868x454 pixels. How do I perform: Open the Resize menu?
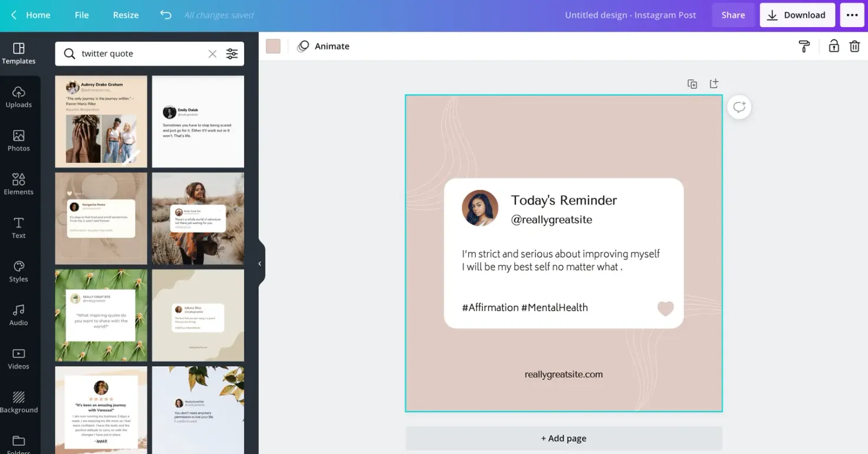pyautogui.click(x=126, y=15)
